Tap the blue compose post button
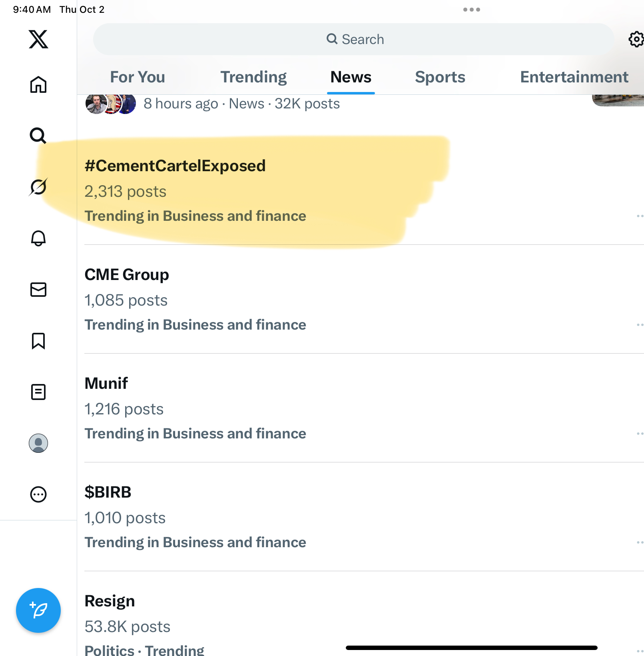The image size is (644, 656). point(38,610)
